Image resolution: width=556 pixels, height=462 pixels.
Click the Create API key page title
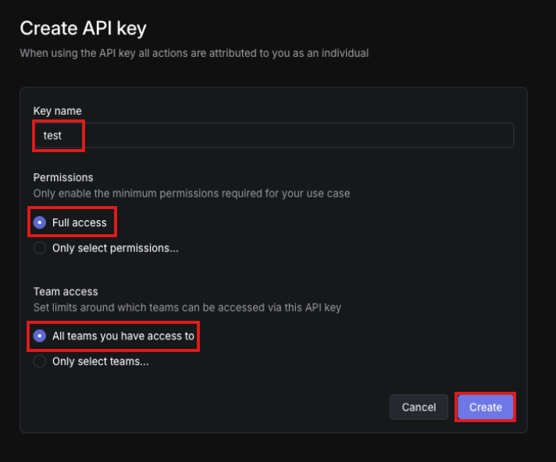pos(83,28)
